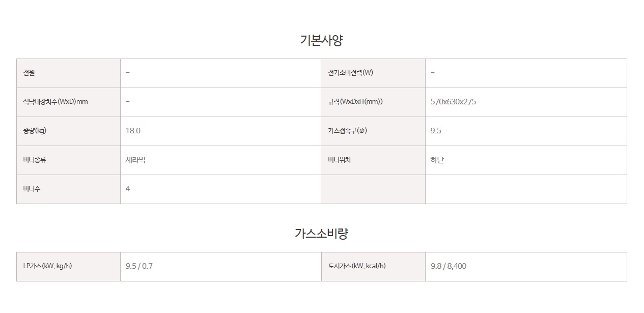Viewport: 644px width, 313px height.
Task: Click the 규격(WxDxH(mm)) label cell
Action: click(x=373, y=102)
